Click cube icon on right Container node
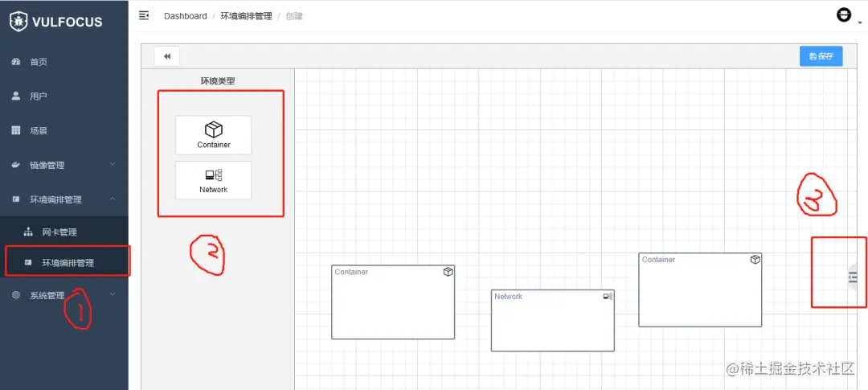Viewport: 868px width, 390px height. [755, 259]
